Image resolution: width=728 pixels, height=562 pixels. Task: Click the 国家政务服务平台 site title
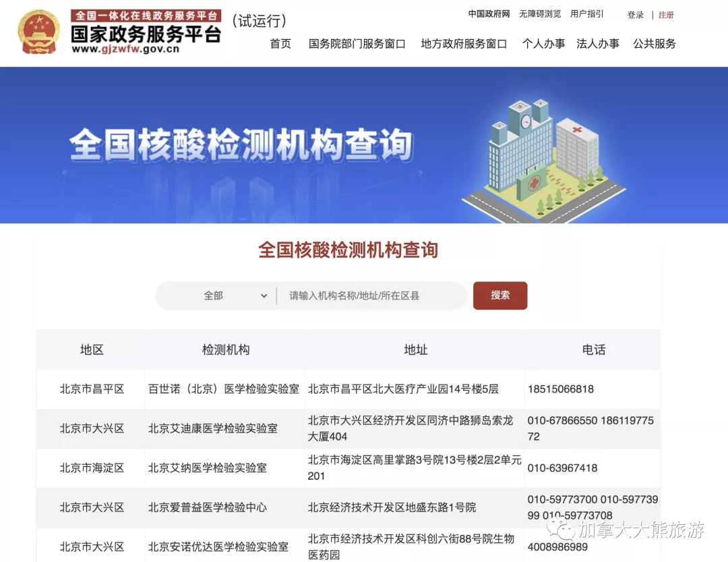pos(146,34)
